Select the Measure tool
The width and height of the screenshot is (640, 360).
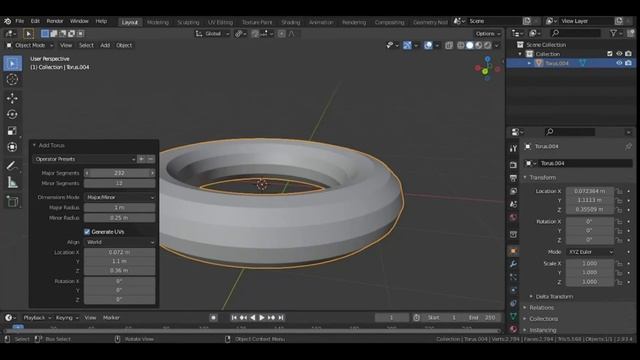click(12, 182)
